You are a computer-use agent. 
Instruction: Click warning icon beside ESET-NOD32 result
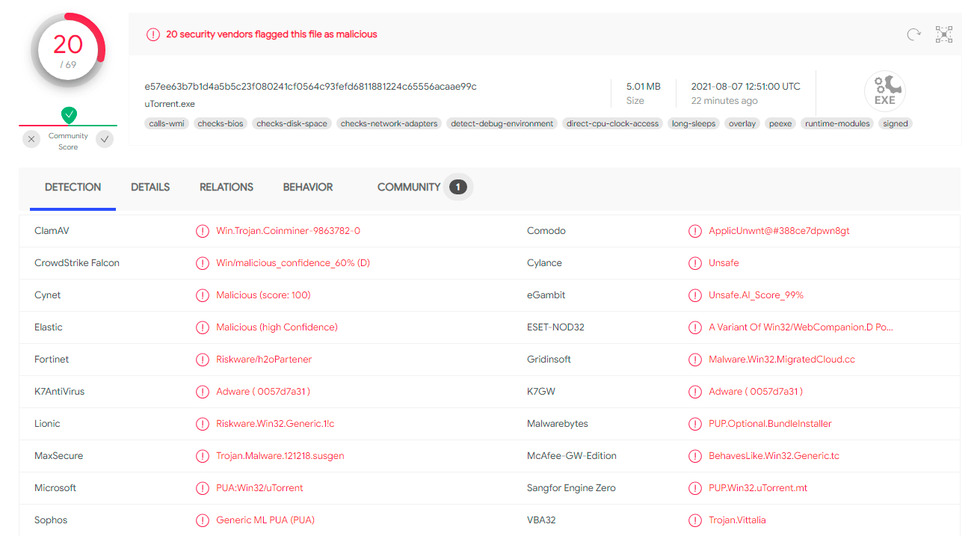point(695,327)
